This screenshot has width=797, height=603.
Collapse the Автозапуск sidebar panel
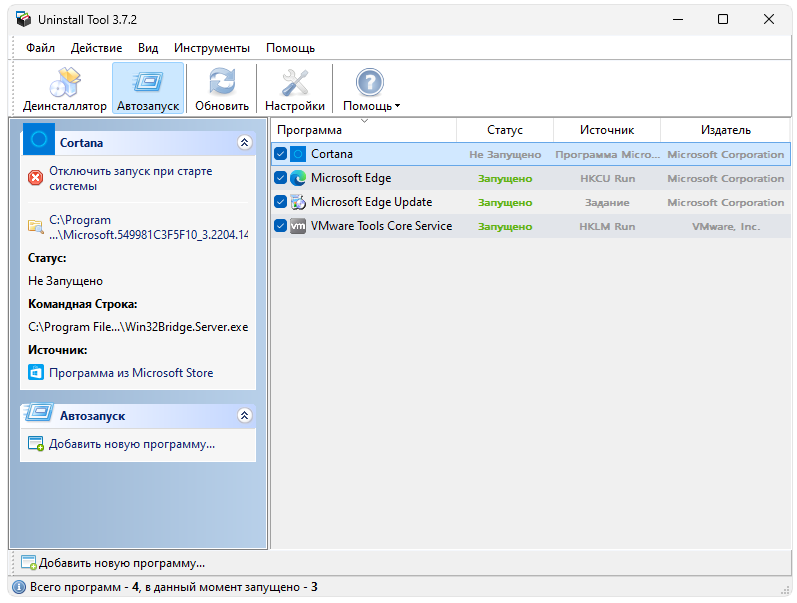coord(244,415)
